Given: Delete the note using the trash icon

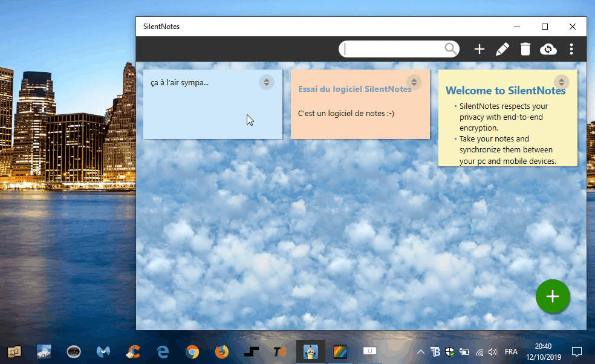Looking at the screenshot, I should (525, 49).
